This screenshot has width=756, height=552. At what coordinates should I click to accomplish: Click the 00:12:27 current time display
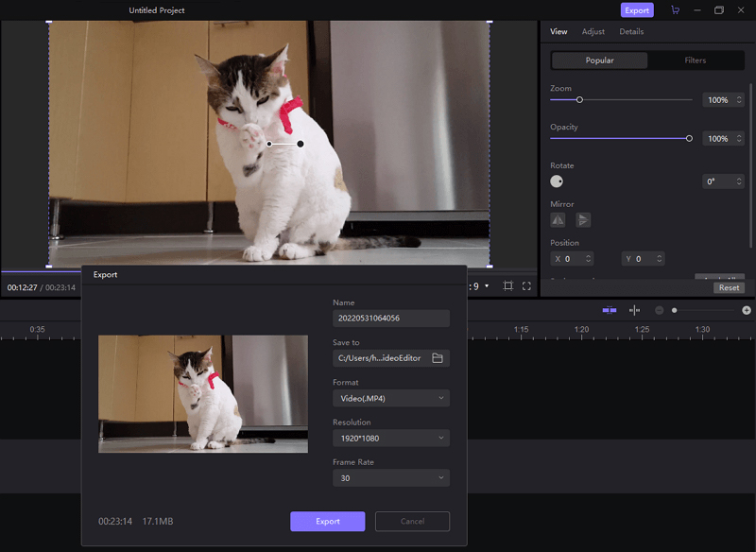coord(22,287)
